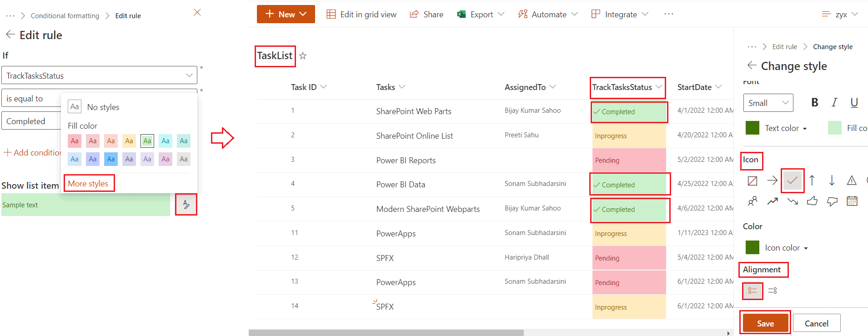The width and height of the screenshot is (868, 336).
Task: Select the up arrow icon
Action: (x=812, y=181)
